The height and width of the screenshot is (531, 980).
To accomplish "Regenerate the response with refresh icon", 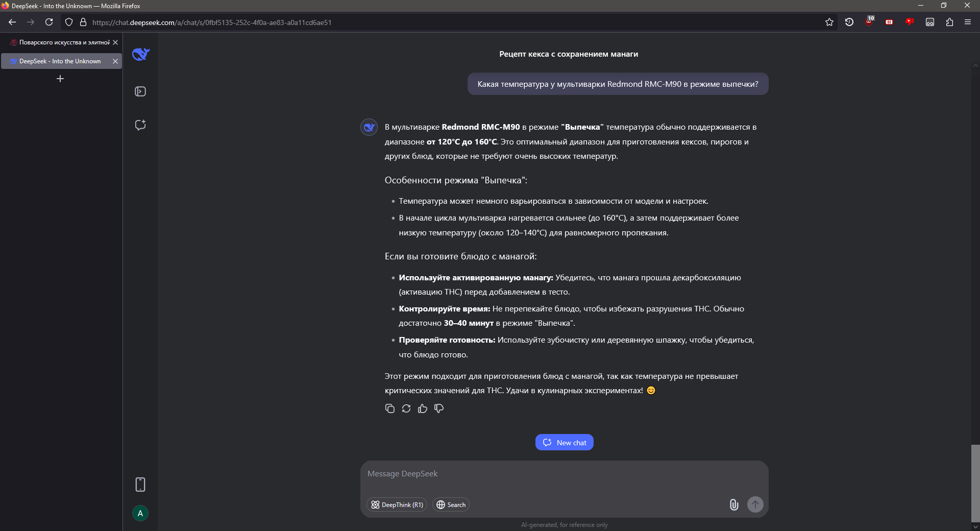I will (406, 408).
